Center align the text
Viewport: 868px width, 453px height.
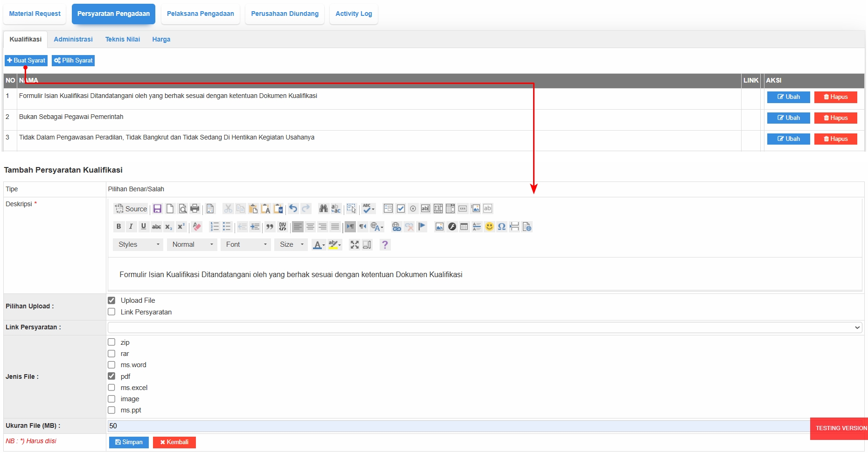point(310,227)
